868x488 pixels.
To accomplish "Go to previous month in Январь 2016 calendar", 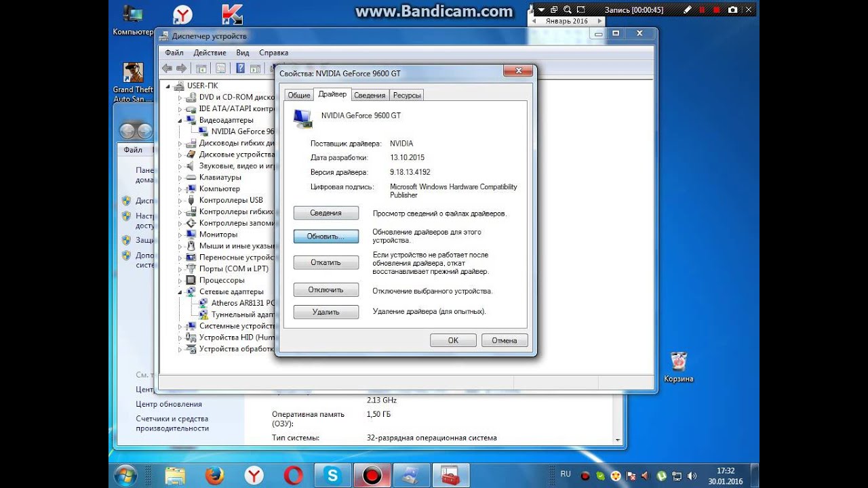I will pos(534,21).
